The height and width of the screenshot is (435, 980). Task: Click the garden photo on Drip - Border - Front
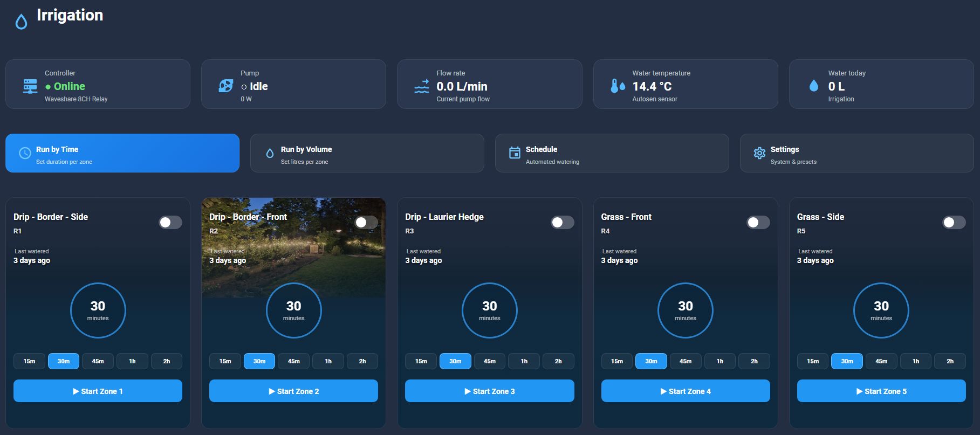click(x=293, y=247)
